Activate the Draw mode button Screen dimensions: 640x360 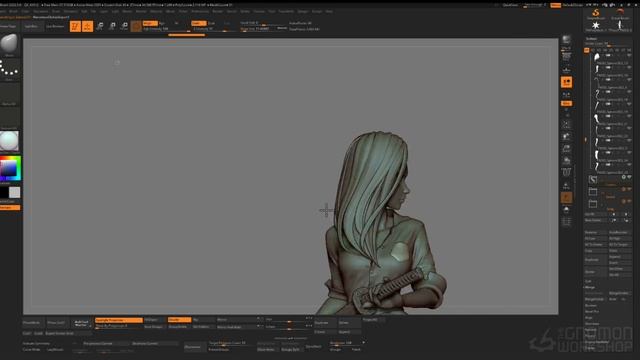coord(87,27)
